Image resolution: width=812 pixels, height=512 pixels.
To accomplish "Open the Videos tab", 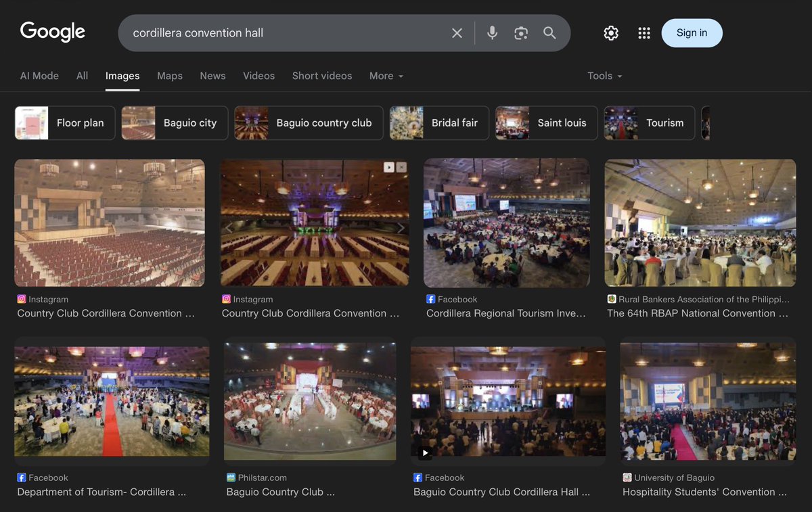I will coord(259,76).
